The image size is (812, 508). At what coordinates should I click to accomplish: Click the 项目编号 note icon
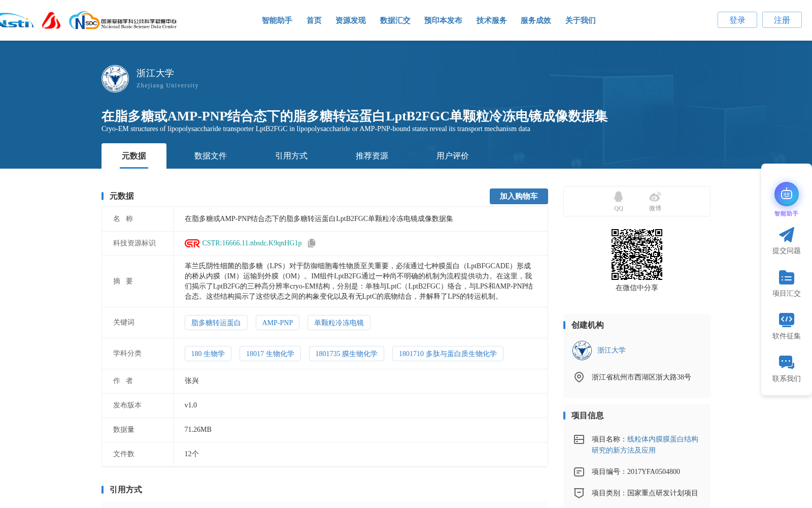(579, 472)
